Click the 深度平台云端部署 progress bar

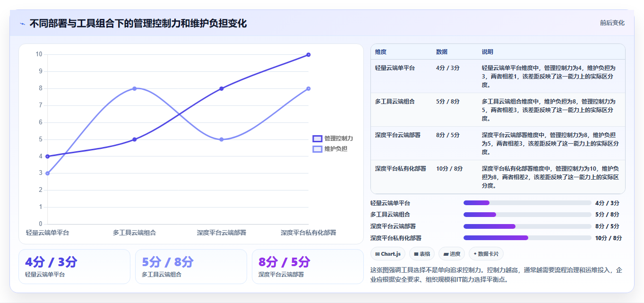point(527,226)
